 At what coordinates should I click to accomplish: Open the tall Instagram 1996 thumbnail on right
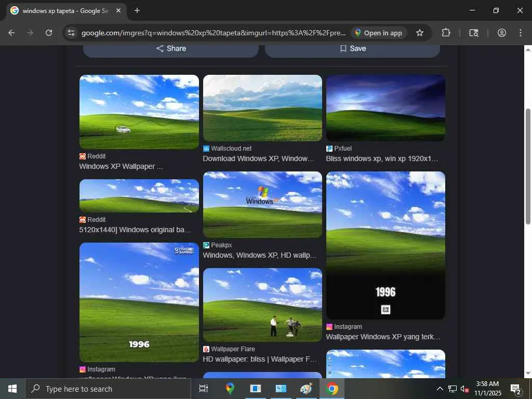pos(385,245)
